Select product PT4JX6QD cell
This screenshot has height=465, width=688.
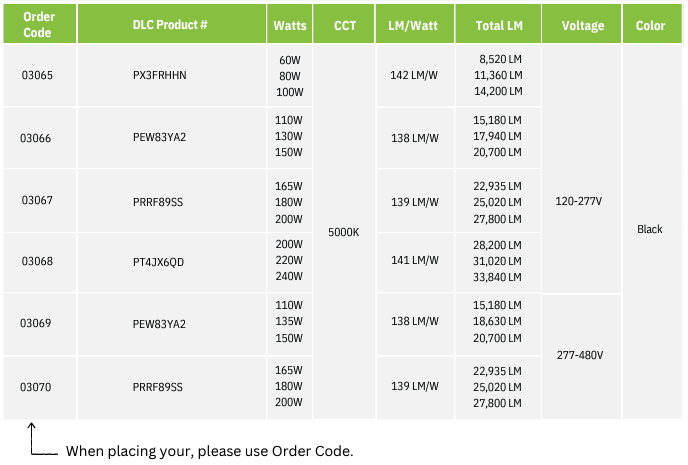[x=172, y=262]
